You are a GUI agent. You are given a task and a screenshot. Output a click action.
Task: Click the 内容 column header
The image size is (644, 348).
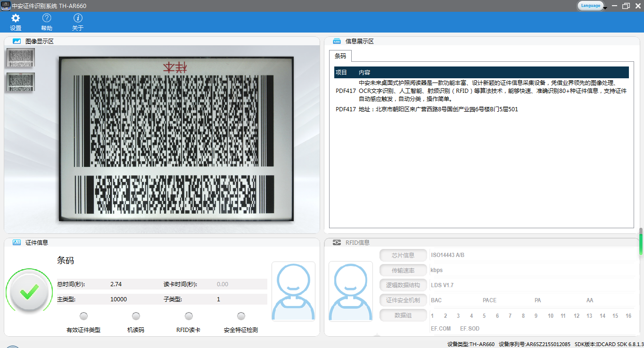tap(364, 72)
